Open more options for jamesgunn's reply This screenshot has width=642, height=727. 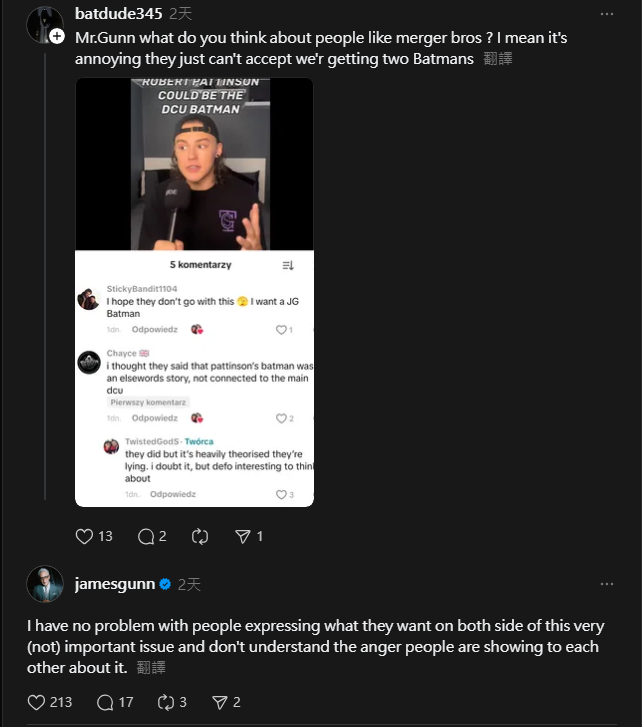click(607, 584)
